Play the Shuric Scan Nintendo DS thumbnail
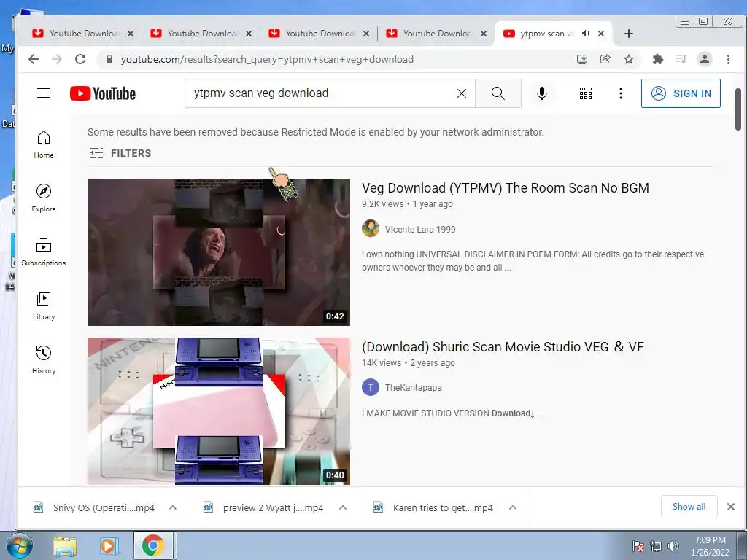Image resolution: width=747 pixels, height=560 pixels. tap(219, 411)
